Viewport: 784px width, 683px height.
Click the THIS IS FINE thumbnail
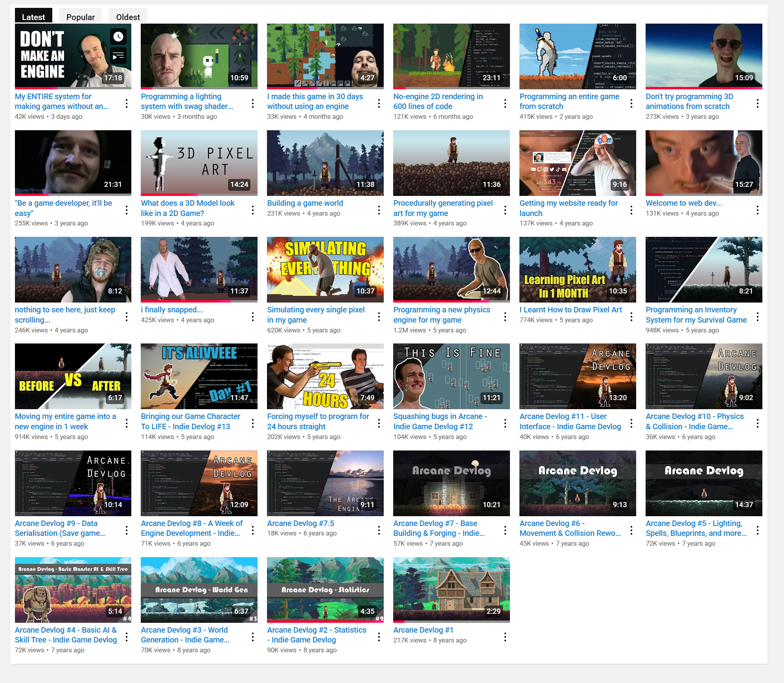[x=452, y=376]
